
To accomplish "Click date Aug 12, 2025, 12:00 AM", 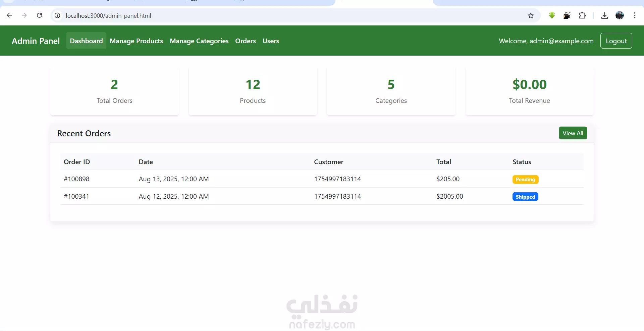I will click(174, 196).
